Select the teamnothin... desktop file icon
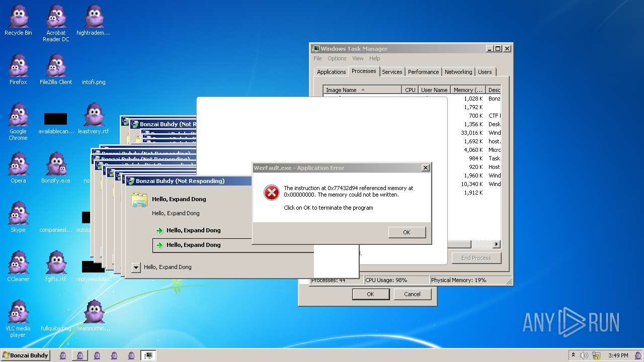This screenshot has height=362, width=644. tap(94, 316)
